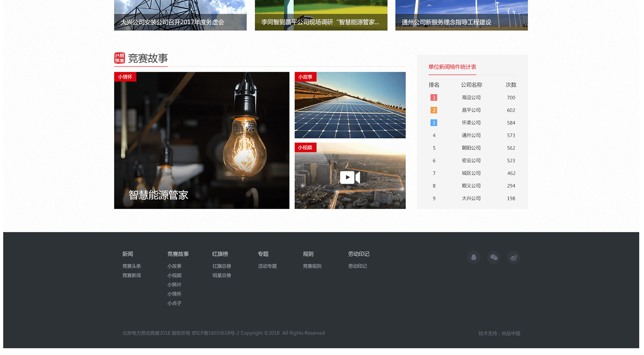This screenshot has width=644, height=355.
Task: Click 朝阳公司 in the ranking table
Action: [x=471, y=148]
